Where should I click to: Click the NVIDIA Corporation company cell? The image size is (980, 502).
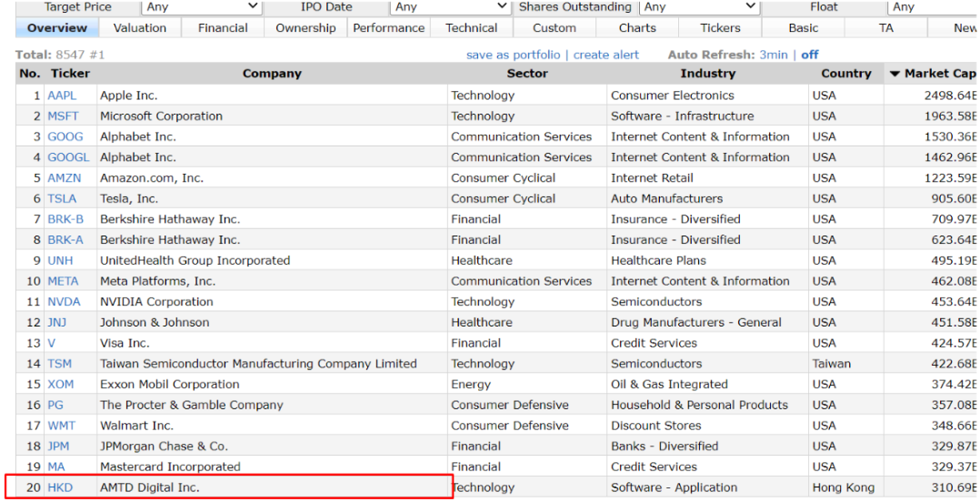coord(272,302)
